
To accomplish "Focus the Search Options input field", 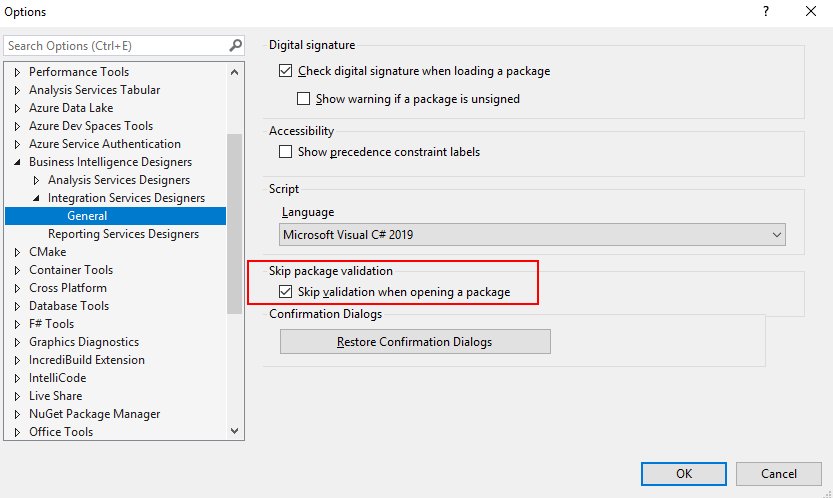I will coord(117,46).
